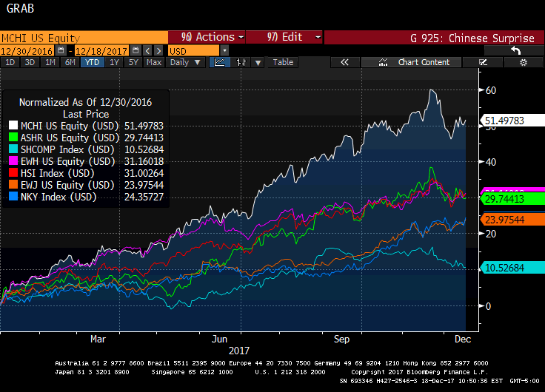Screen dimensions: 545x392
Task: Select the 1D time range tab
Action: (10, 62)
